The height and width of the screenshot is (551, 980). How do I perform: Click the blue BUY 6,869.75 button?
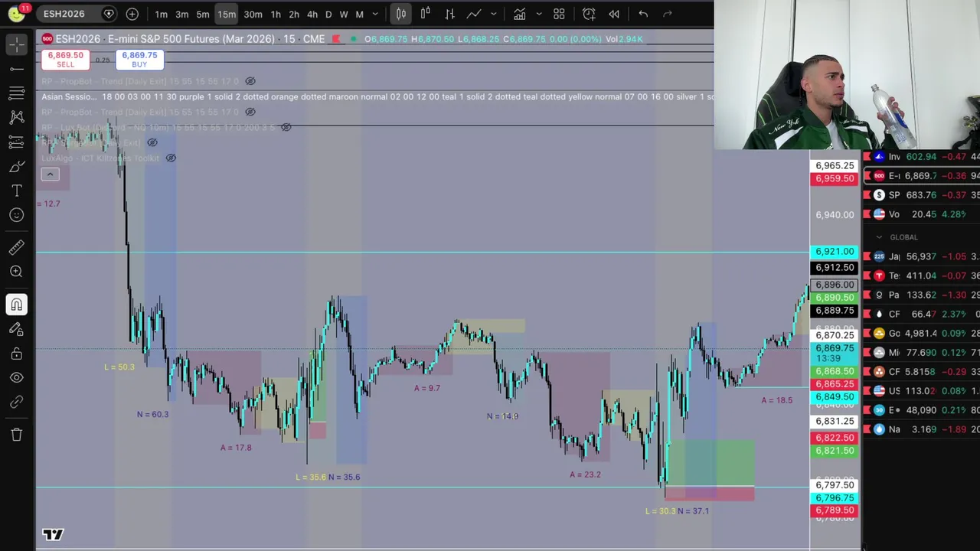coord(139,60)
